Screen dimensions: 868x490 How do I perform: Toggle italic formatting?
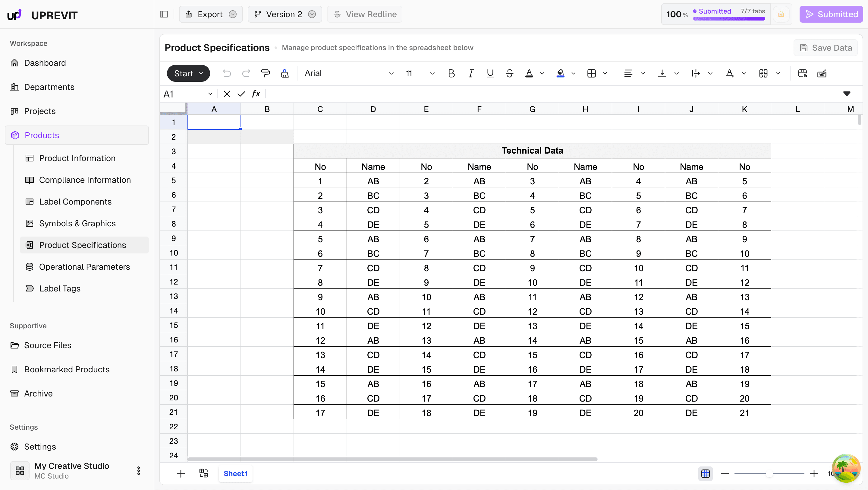(471, 73)
